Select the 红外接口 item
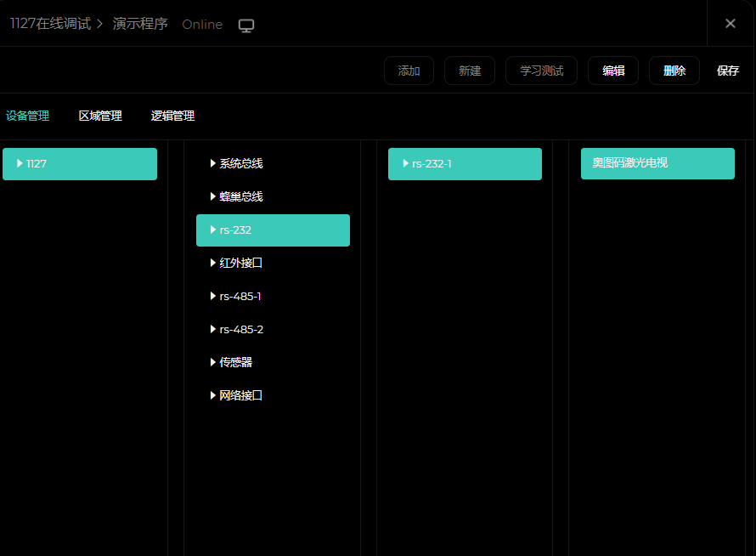Screen dimensions: 756x556 coord(273,263)
